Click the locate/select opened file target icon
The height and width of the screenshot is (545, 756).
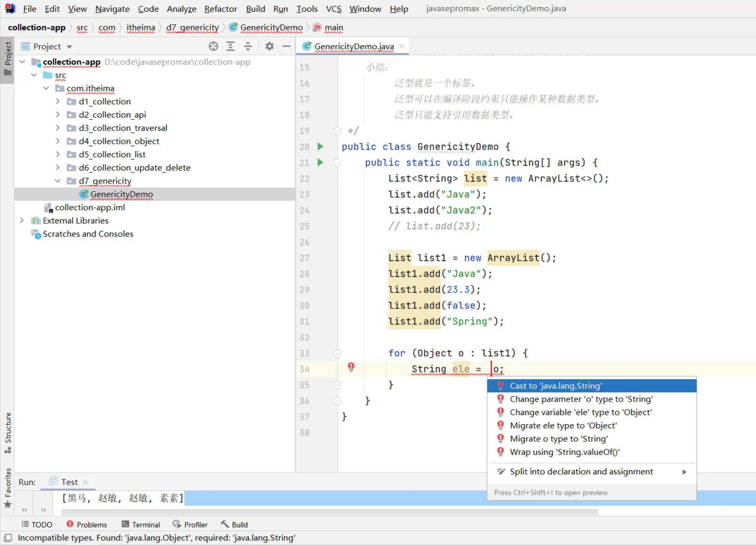pos(213,46)
